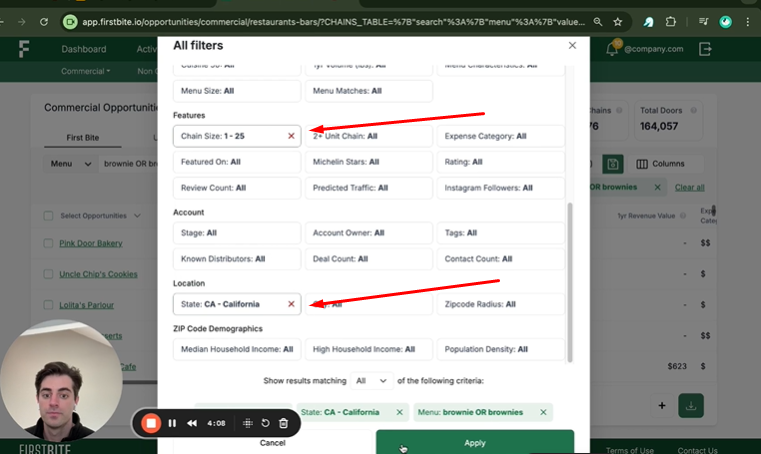Check the Lolita's Parlour row
The width and height of the screenshot is (761, 454).
[48, 305]
